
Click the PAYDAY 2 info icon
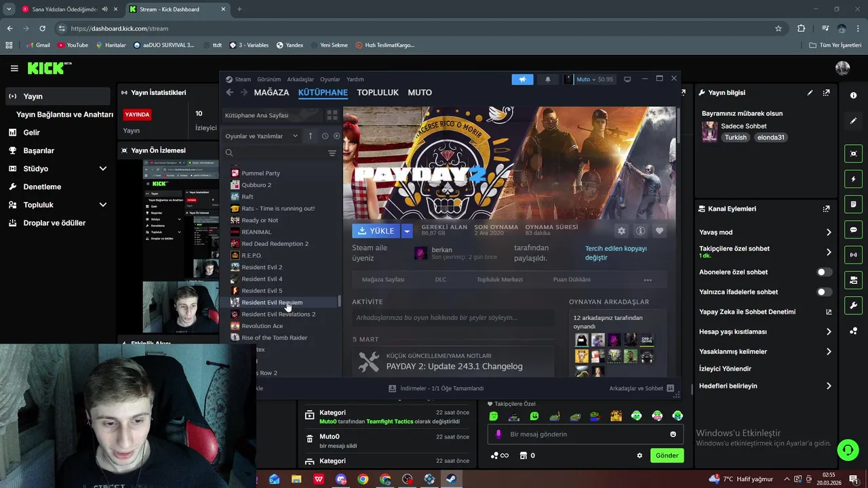click(x=640, y=231)
